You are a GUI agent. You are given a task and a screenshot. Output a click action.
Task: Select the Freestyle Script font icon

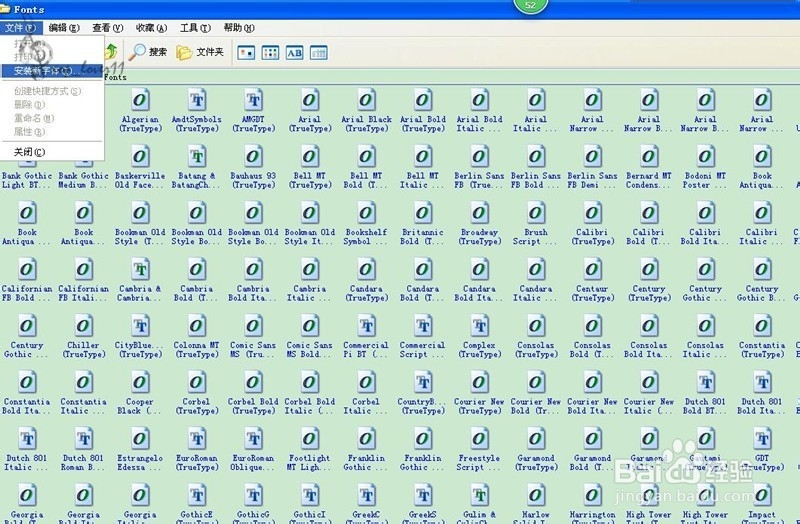(x=479, y=439)
